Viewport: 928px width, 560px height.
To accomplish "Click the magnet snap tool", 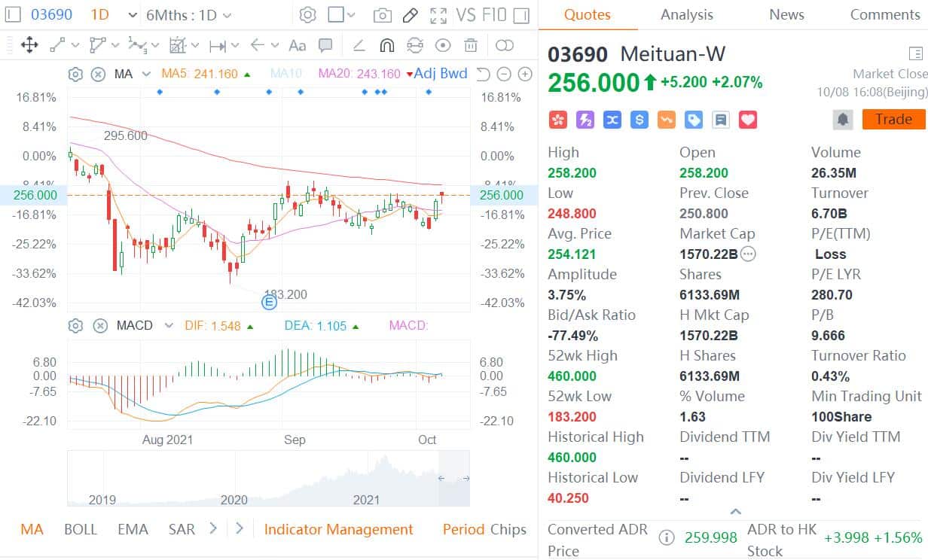I will [386, 45].
